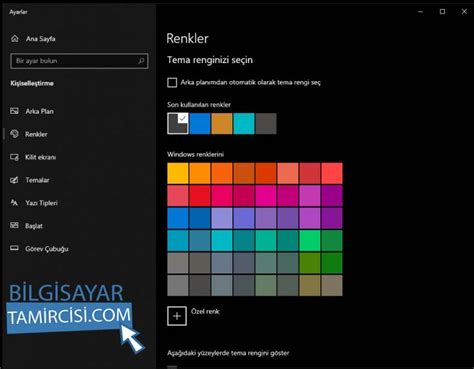Select rust-orange fourth swatch in top Windows row

[x=244, y=173]
